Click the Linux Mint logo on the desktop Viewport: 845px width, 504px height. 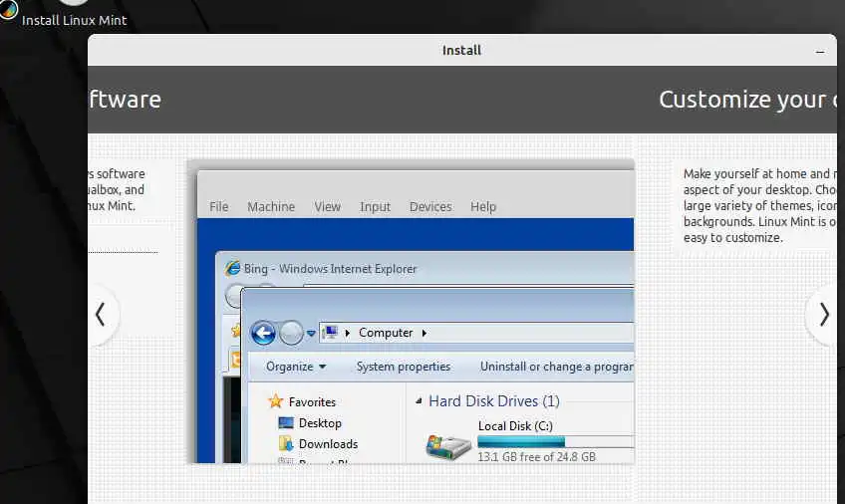point(8,10)
